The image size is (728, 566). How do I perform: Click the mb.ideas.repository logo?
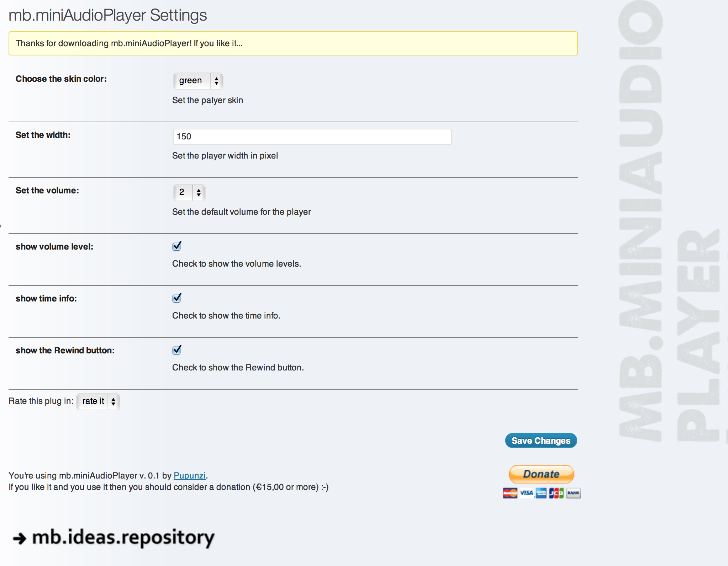pyautogui.click(x=123, y=537)
